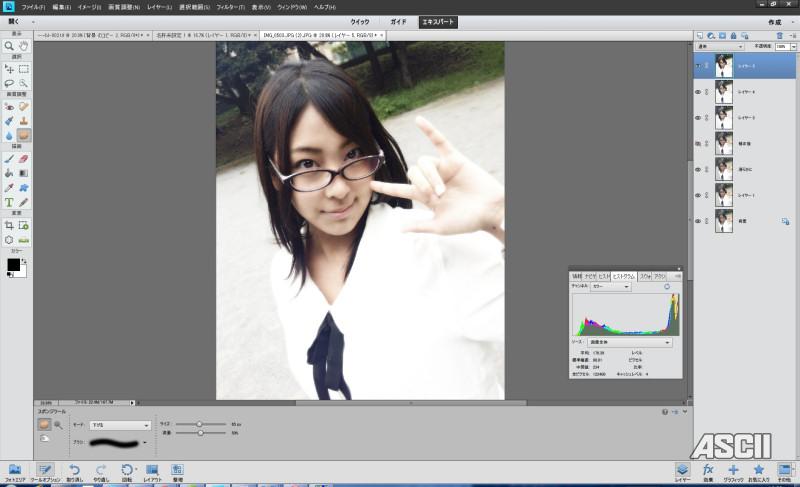The height and width of the screenshot is (487, 800).
Task: Select the Brush tool
Action: (x=9, y=159)
